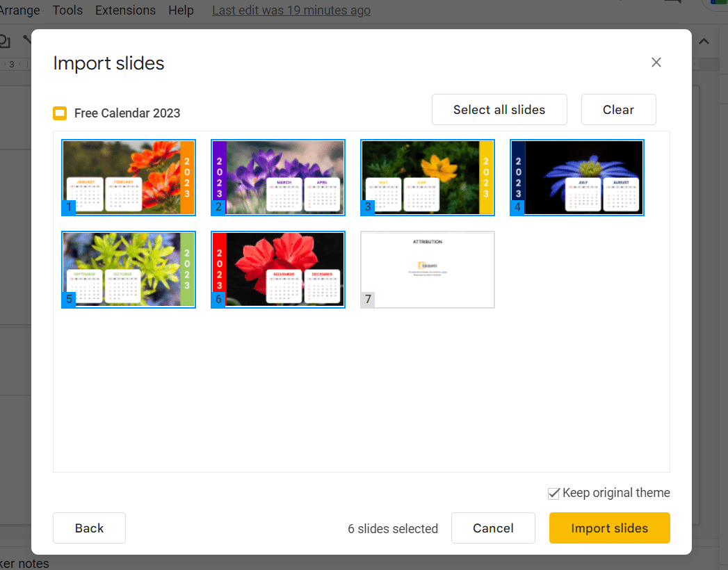This screenshot has height=570, width=728.
Task: Toggle the Keep original theme checkbox
Action: pyautogui.click(x=553, y=494)
